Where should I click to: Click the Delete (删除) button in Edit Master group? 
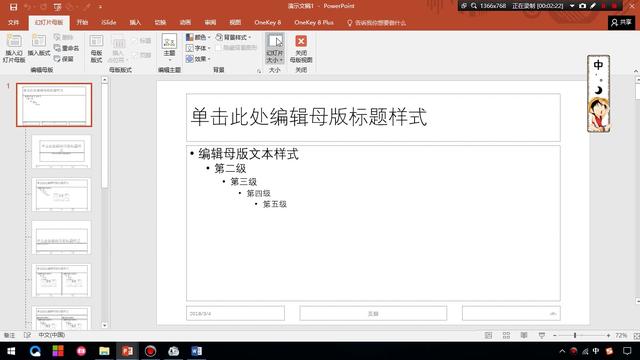(64, 37)
